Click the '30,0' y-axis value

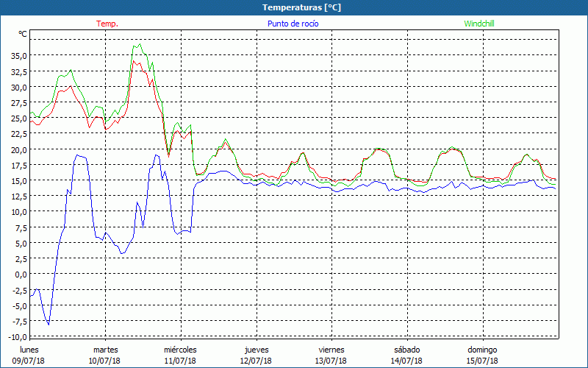[x=19, y=87]
